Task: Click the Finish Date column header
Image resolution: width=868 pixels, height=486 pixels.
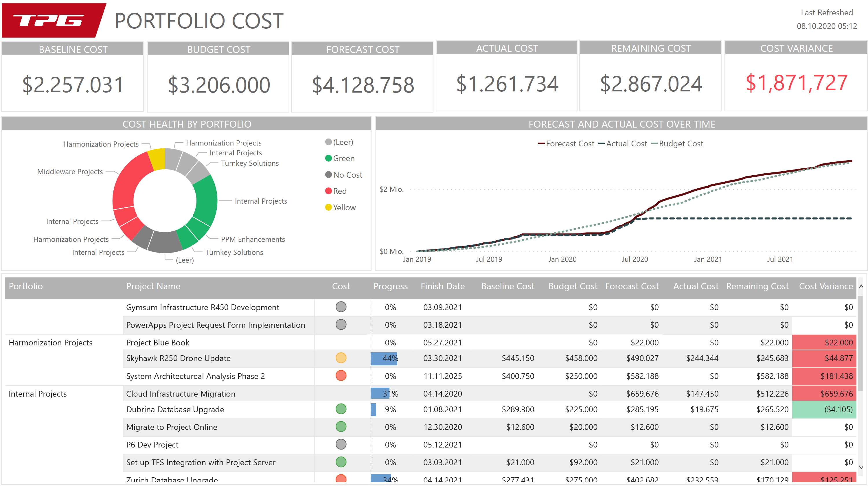Action: pos(442,286)
